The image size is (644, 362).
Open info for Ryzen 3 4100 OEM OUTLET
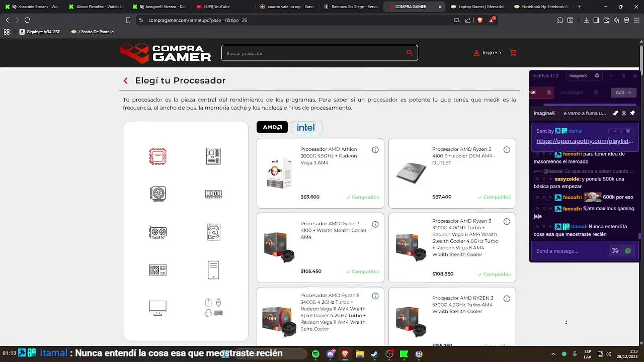pos(507,150)
